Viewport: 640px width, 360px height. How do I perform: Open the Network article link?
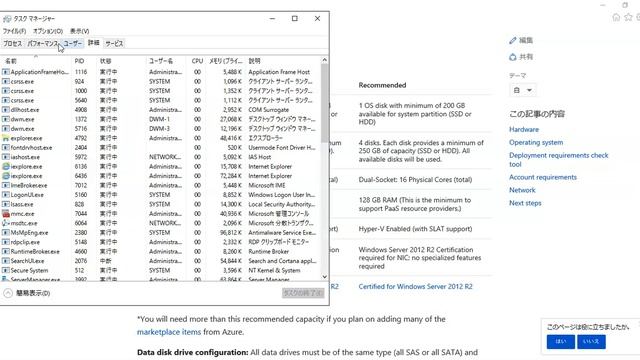[x=522, y=190]
